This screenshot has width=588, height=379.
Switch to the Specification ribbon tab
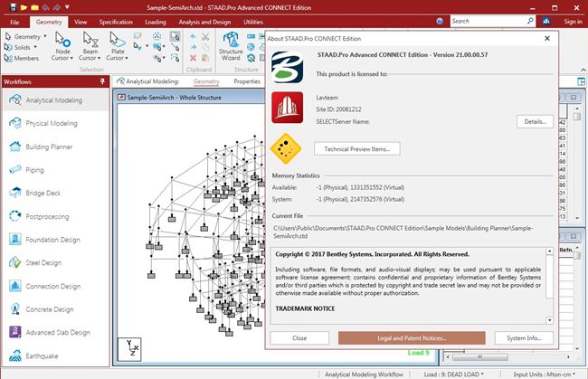pos(116,22)
